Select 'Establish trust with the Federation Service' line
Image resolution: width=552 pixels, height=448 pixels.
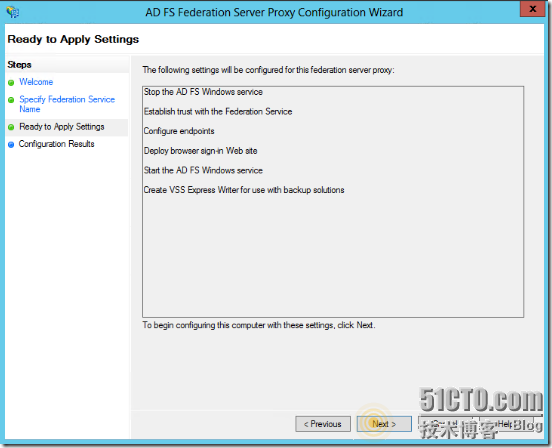pos(218,112)
